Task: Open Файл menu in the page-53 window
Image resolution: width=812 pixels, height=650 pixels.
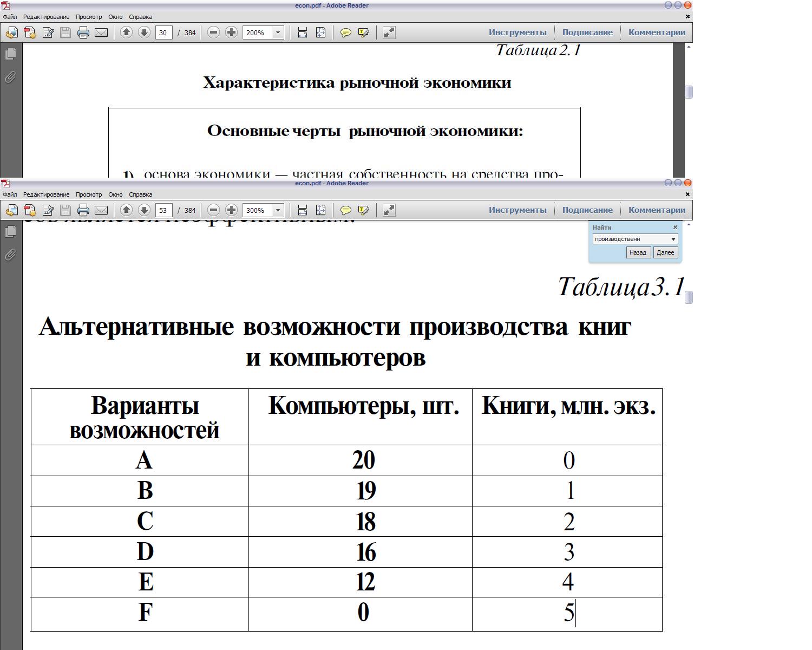Action: pyautogui.click(x=10, y=194)
